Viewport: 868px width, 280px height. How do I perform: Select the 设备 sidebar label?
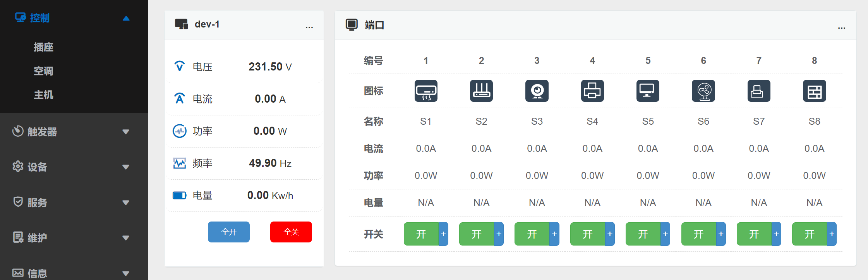coord(37,167)
